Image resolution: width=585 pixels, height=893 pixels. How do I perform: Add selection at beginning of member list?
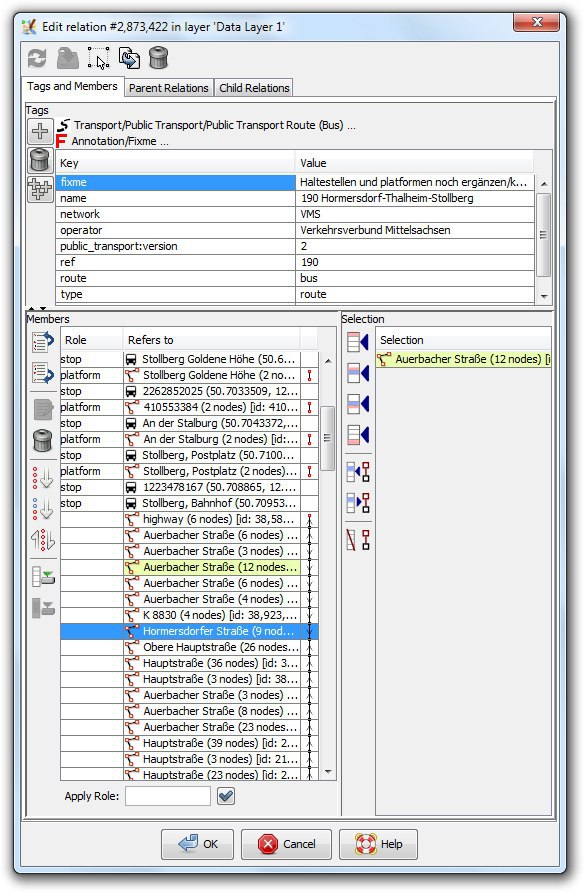358,342
